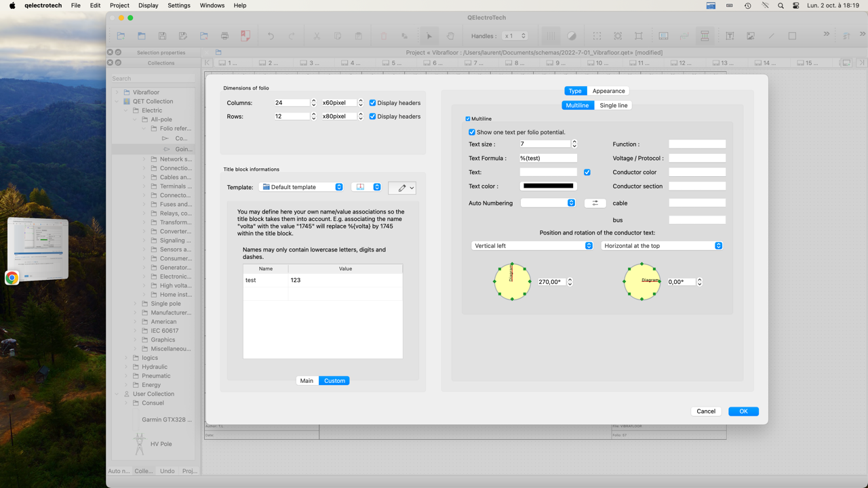Toggle the Multiline checkbox

(468, 119)
